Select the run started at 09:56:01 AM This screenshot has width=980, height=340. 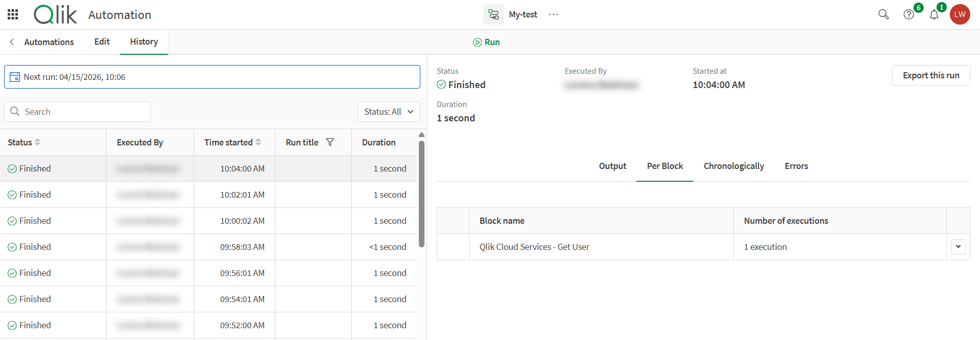click(x=208, y=273)
